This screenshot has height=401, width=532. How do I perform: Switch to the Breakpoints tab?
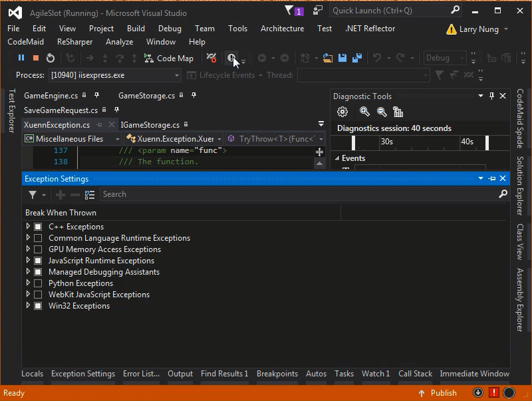point(277,374)
